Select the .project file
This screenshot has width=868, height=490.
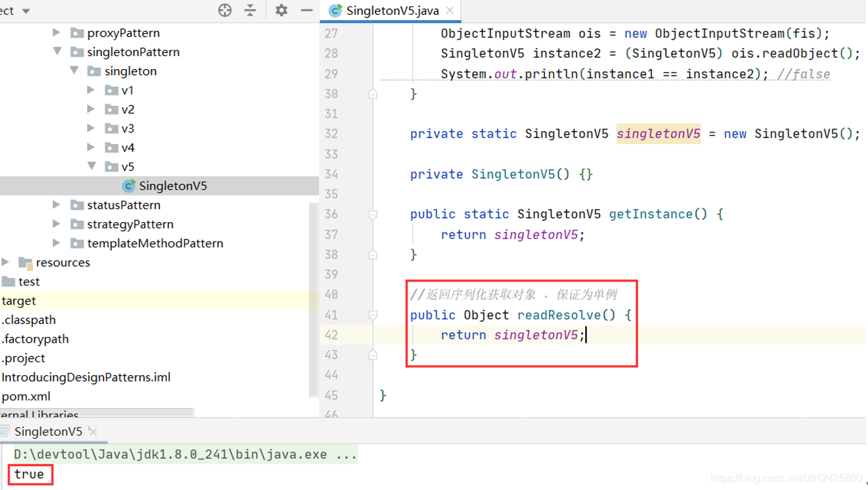coord(23,358)
